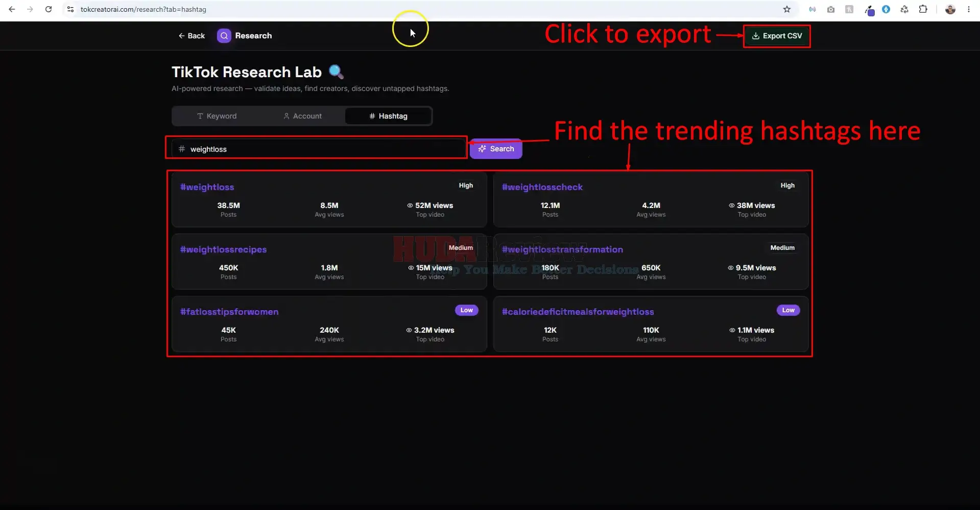The width and height of the screenshot is (980, 510).
Task: Open the #weightlosscheck hashtag title
Action: pos(542,187)
